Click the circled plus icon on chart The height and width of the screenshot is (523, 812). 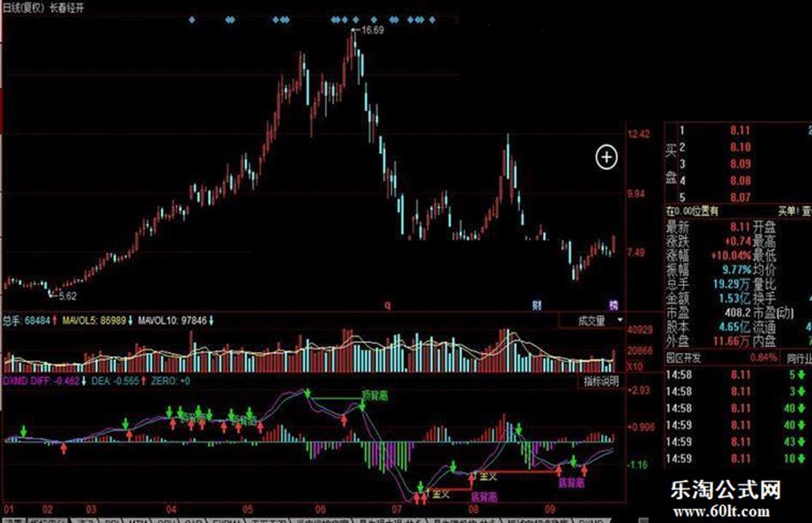coord(607,157)
